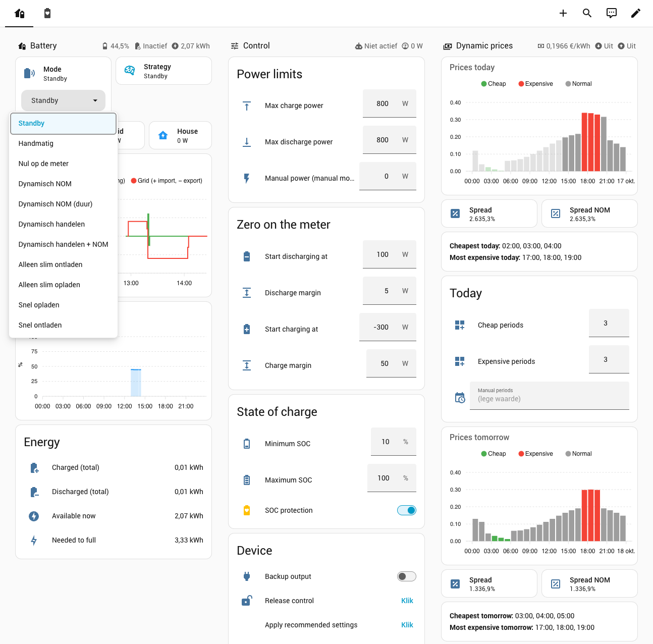Collapse the Mode Standby dropdown
Screen dimensions: 653x644
point(63,100)
